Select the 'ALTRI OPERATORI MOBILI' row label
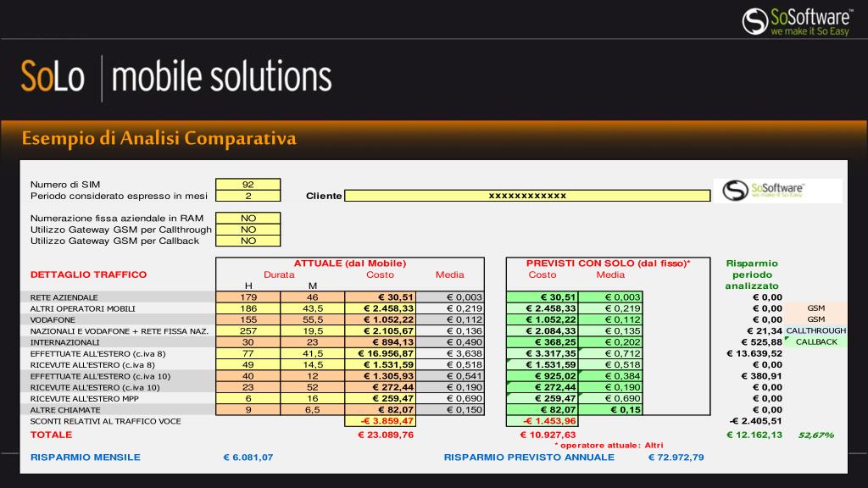 tap(82, 308)
